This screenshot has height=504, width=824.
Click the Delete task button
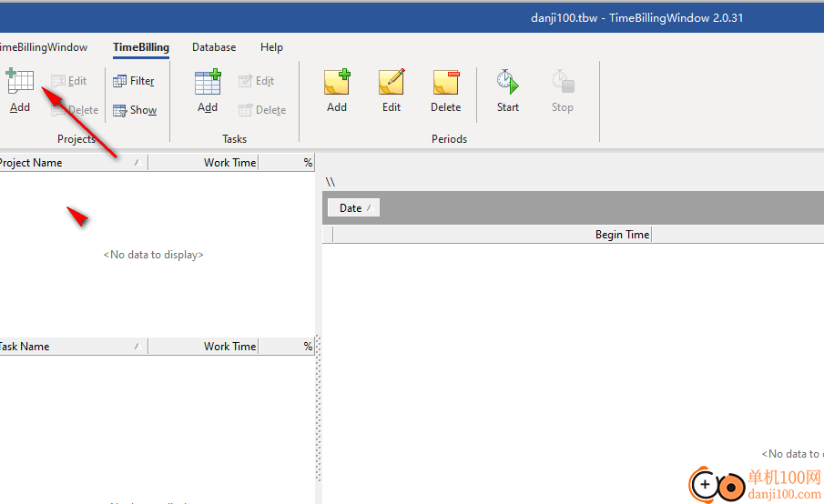(x=262, y=110)
